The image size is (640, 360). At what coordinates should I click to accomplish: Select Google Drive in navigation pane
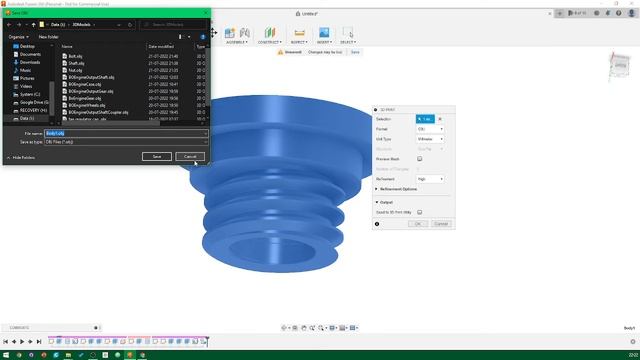[x=31, y=102]
